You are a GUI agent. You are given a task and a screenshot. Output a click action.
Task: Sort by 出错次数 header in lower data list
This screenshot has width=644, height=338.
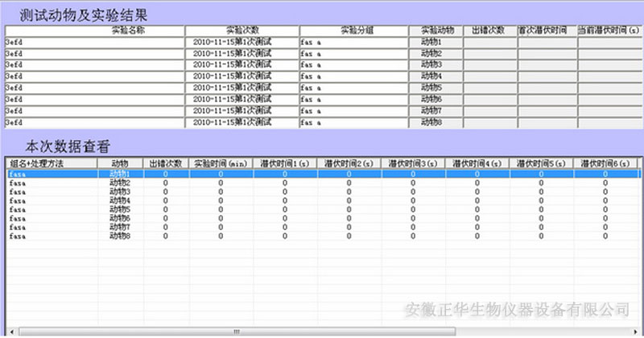[166, 163]
